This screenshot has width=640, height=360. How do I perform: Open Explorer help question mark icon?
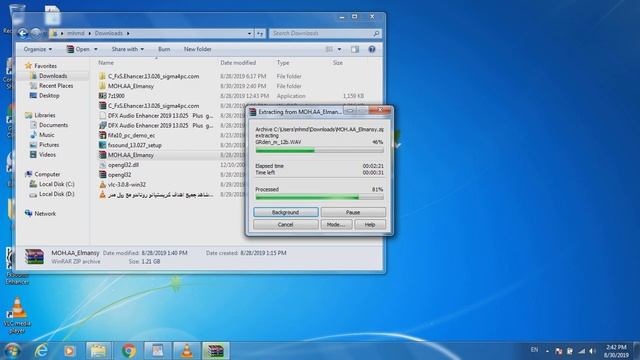[372, 49]
